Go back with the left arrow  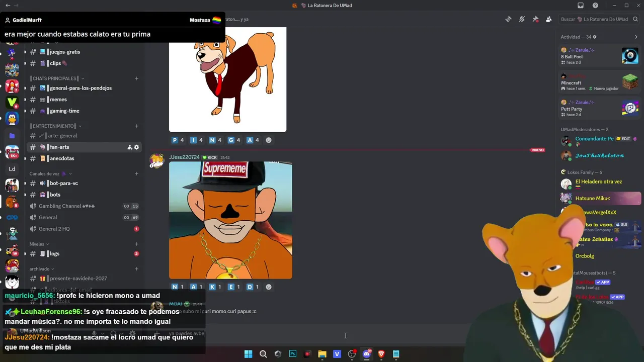pyautogui.click(x=8, y=6)
